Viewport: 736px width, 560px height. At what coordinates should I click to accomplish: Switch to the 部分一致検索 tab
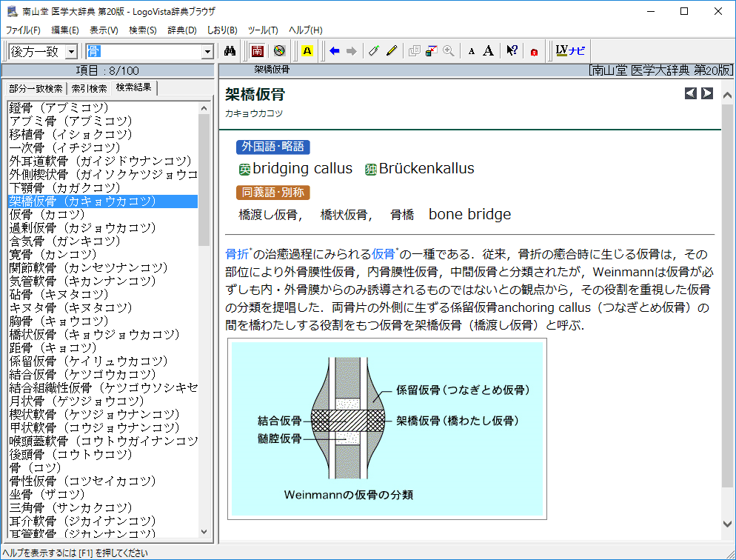point(36,88)
